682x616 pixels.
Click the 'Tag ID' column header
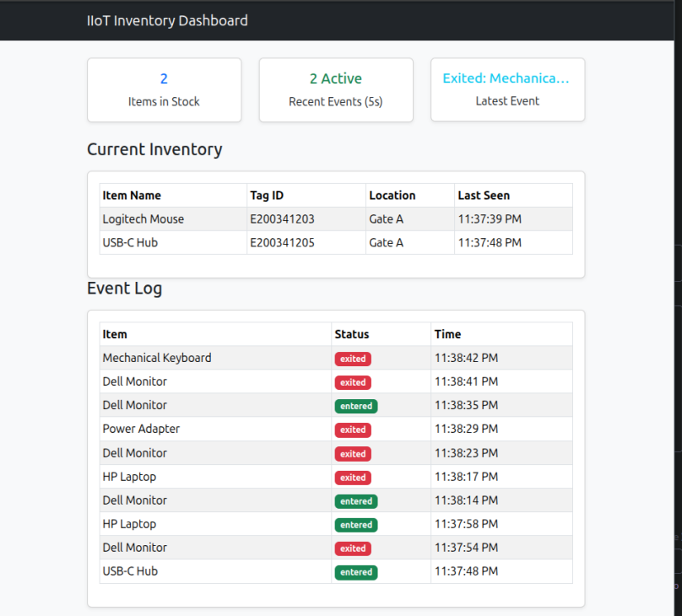click(267, 195)
